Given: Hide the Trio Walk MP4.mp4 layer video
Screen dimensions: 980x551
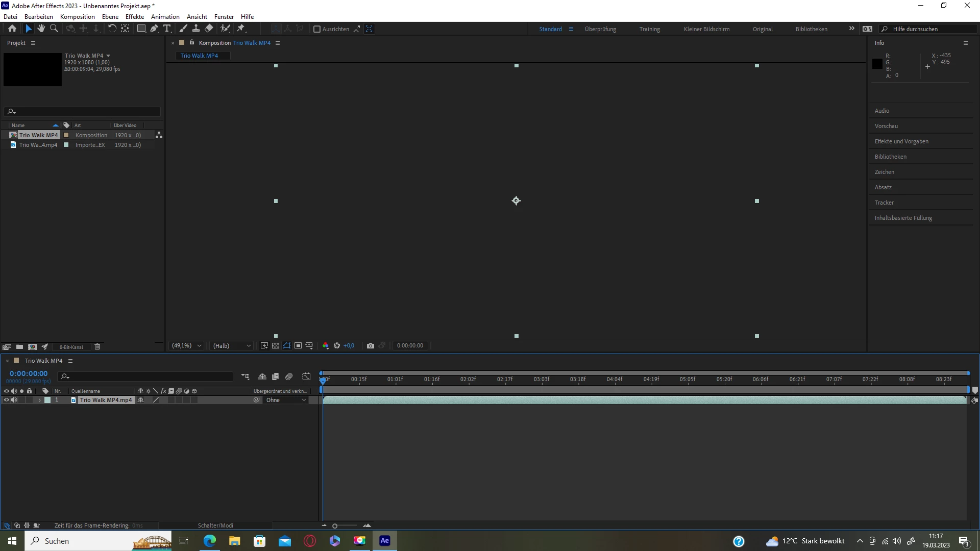Looking at the screenshot, I should [6, 400].
